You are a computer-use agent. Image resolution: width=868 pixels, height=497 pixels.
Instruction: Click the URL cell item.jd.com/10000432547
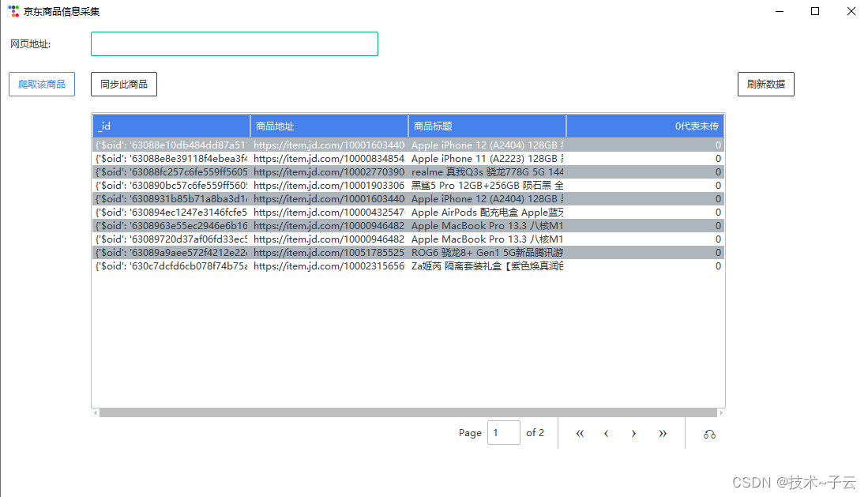pyautogui.click(x=329, y=213)
